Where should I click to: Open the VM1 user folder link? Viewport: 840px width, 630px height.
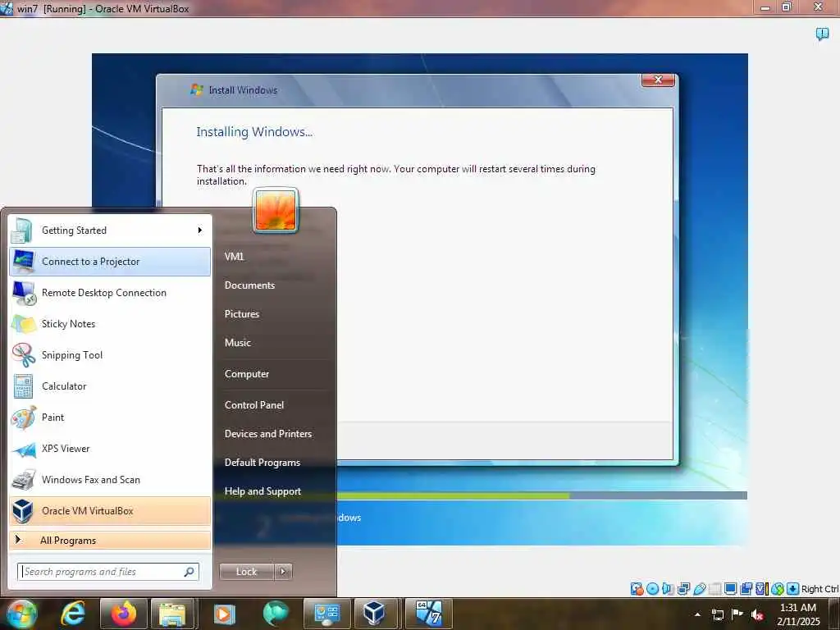[234, 257]
